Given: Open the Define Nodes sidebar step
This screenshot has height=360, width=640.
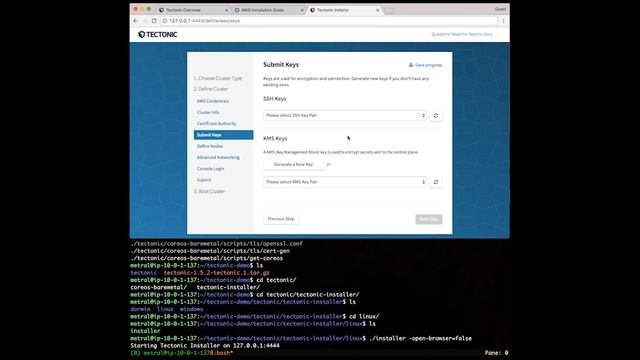Looking at the screenshot, I should (210, 146).
